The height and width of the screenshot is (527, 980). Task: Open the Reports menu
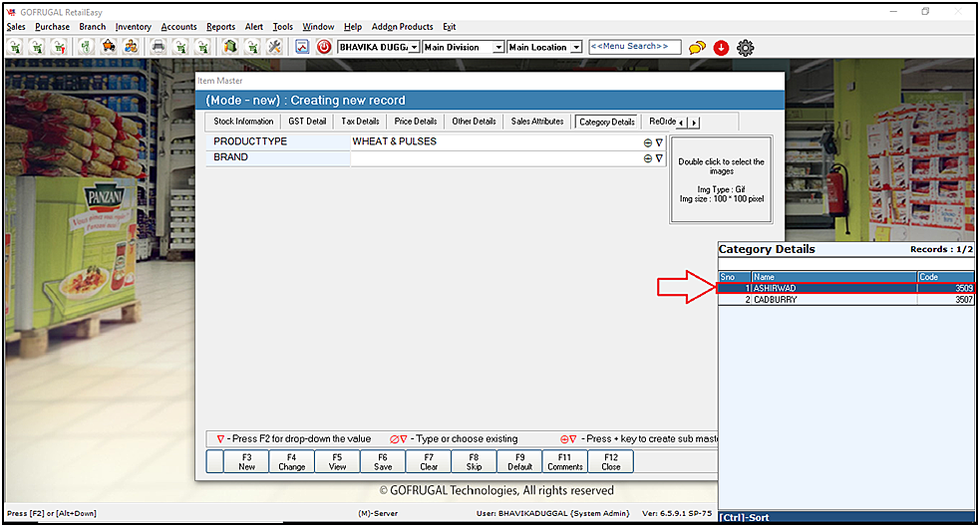[x=220, y=27]
